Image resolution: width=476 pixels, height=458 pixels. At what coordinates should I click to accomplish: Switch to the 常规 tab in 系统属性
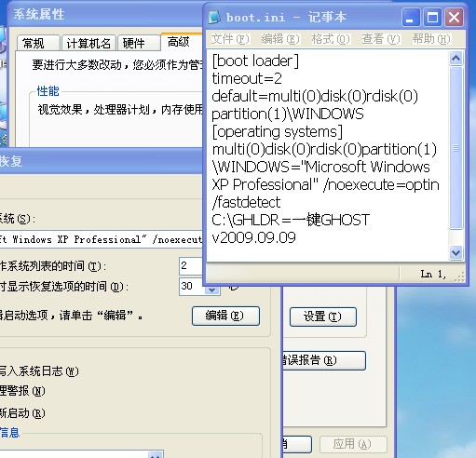(x=38, y=43)
